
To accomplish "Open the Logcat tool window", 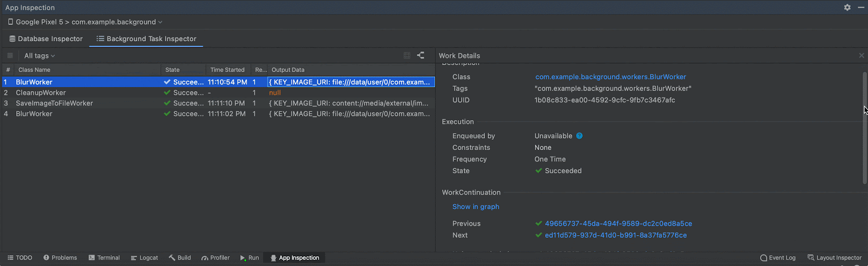I will pyautogui.click(x=144, y=258).
